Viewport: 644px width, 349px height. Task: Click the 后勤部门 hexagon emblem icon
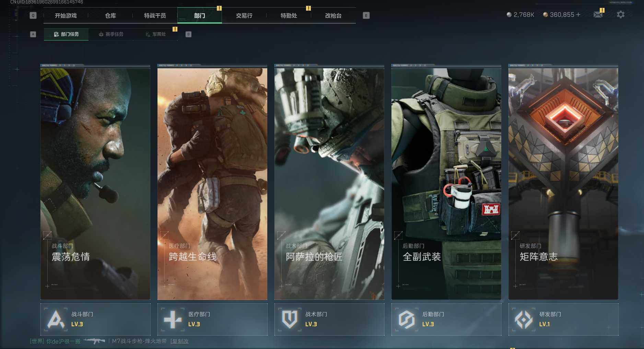point(407,319)
